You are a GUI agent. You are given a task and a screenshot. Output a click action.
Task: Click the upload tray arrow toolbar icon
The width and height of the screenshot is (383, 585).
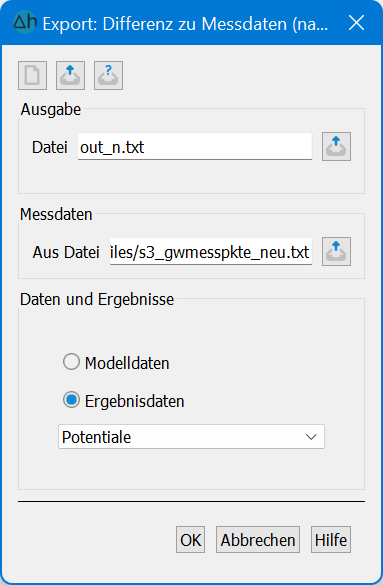pos(70,75)
